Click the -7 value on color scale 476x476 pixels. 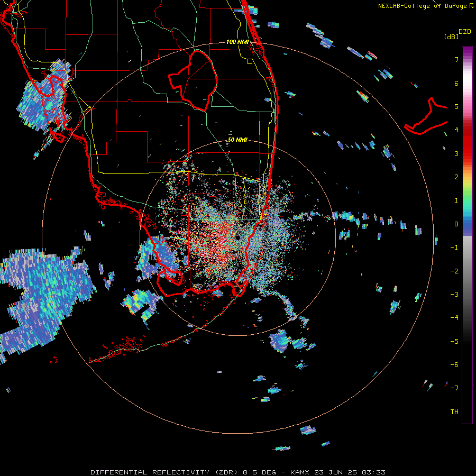454,388
